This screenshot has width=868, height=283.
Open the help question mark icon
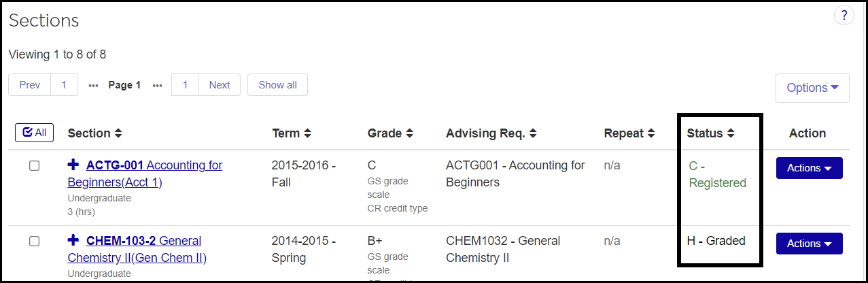(x=844, y=15)
